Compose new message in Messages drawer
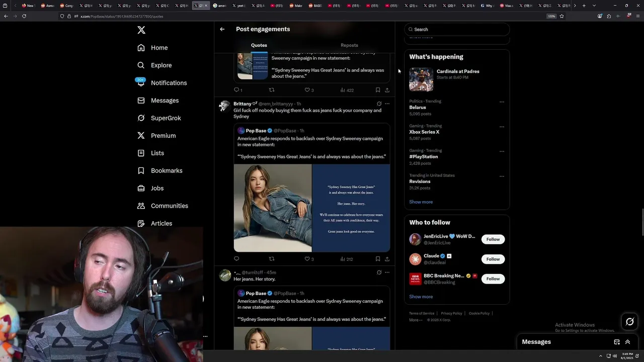The width and height of the screenshot is (644, 362). (617, 342)
